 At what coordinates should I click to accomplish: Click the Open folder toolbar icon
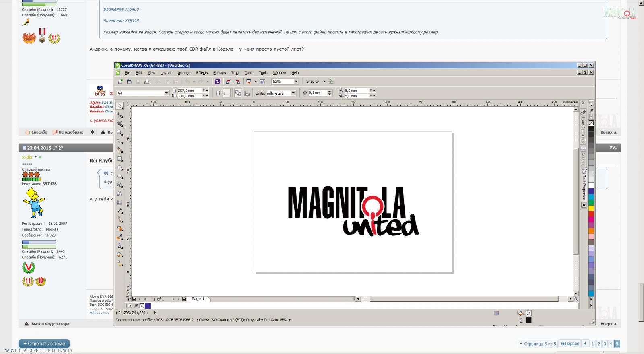point(129,82)
